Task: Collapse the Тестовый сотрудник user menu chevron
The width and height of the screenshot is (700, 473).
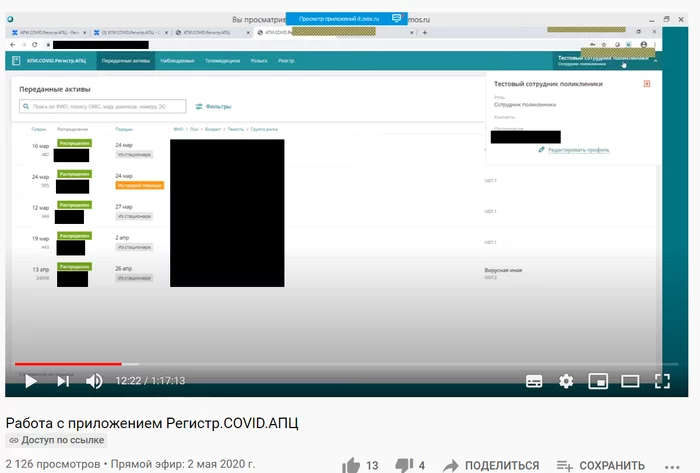Action: pyautogui.click(x=655, y=61)
